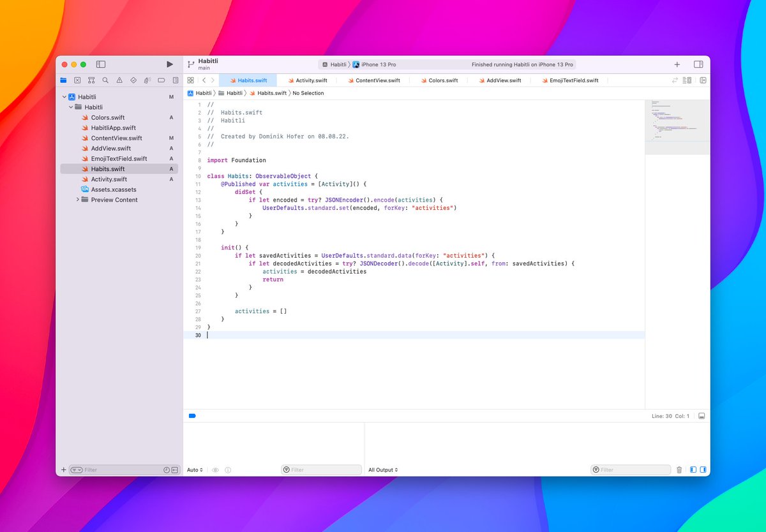Select the iPhone 13 Pro run destination
This screenshot has height=532, width=766.
[379, 64]
